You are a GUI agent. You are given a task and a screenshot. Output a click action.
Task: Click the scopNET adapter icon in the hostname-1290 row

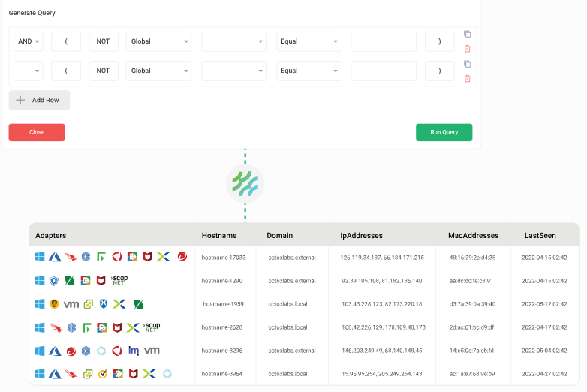119,280
